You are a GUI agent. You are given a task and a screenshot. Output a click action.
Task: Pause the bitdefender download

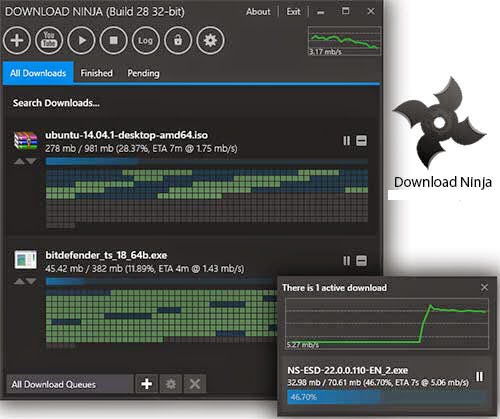pyautogui.click(x=347, y=261)
